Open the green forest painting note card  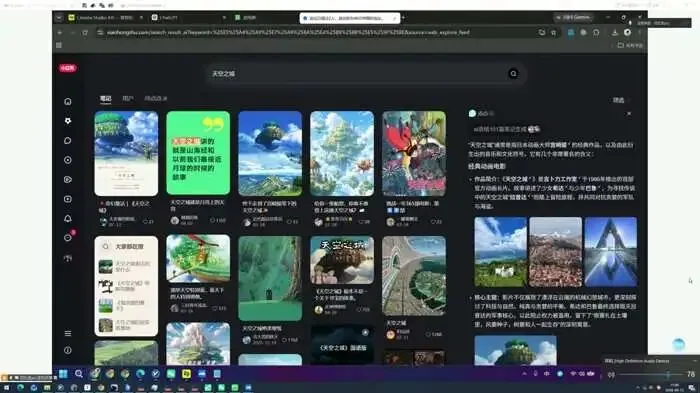point(270,278)
